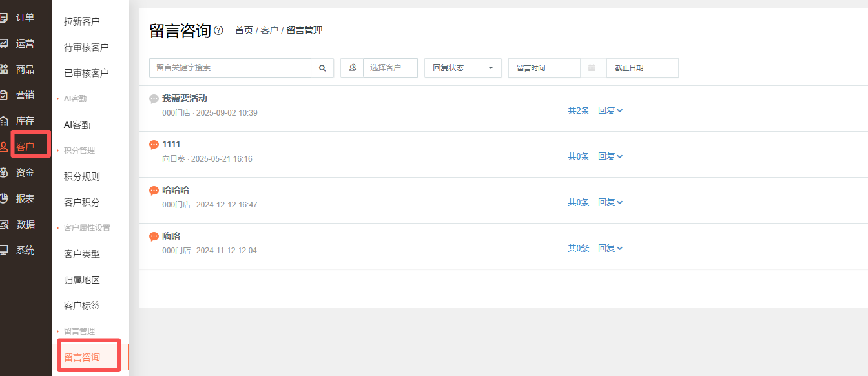Screen dimensions: 868x376
Task: Click 000门店 · 2025-09-02 10:39 text
Action: coord(210,113)
